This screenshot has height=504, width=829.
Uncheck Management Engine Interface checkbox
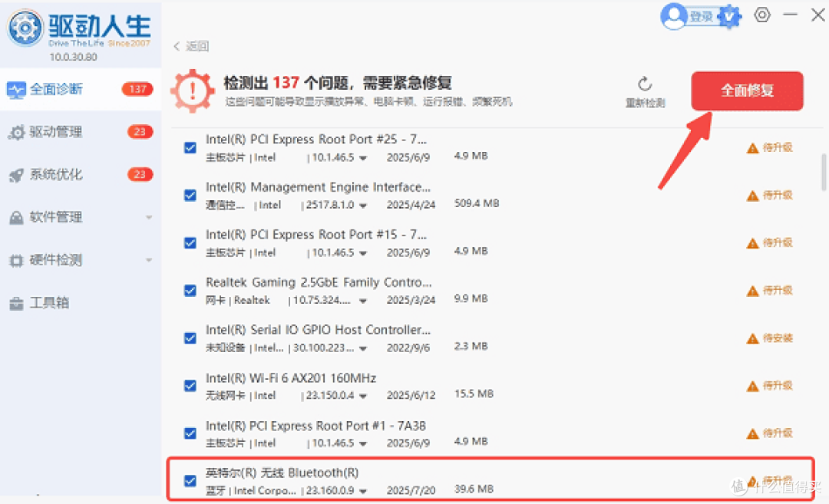click(x=190, y=195)
